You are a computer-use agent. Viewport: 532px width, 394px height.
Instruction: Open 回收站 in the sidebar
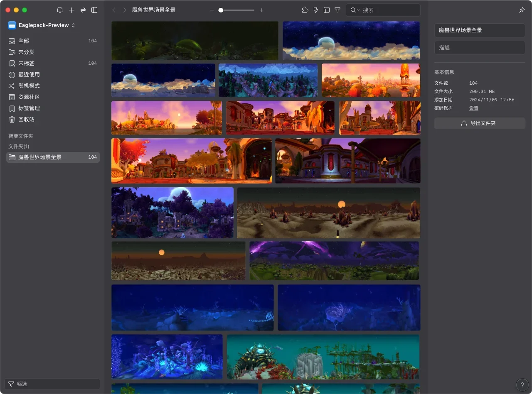(53, 120)
